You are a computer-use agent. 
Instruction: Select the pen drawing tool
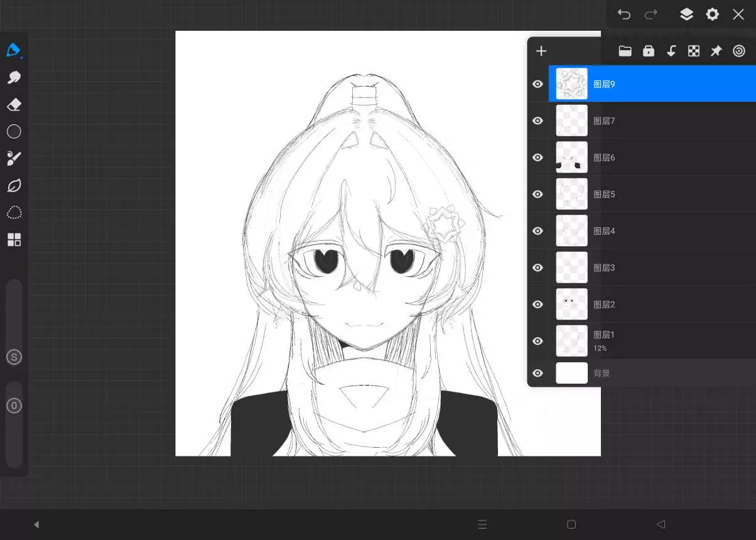pyautogui.click(x=14, y=50)
